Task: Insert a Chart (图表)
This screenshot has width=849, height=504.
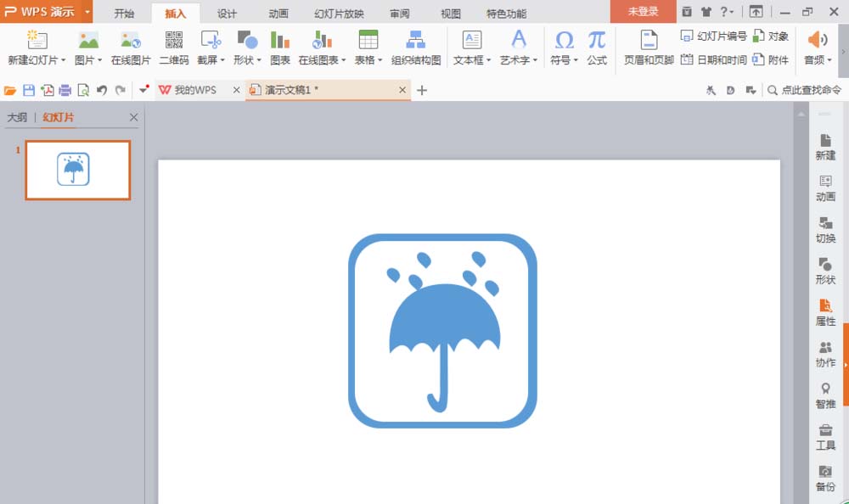Action: coord(280,48)
